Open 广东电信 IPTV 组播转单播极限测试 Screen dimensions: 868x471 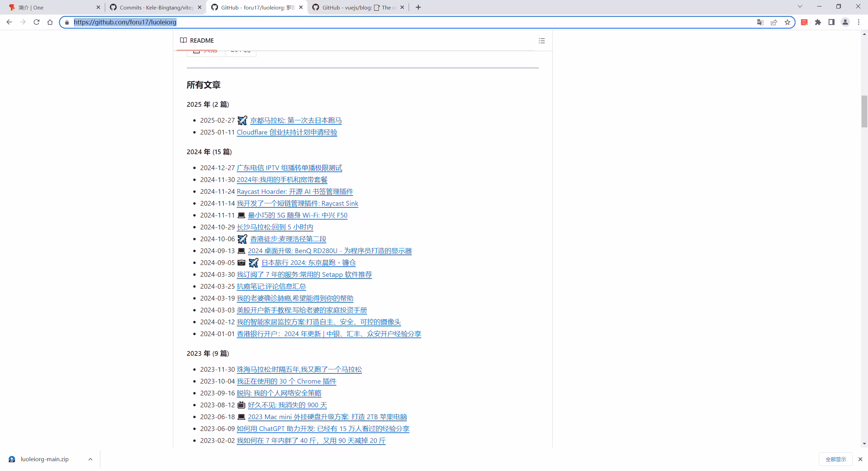point(289,168)
